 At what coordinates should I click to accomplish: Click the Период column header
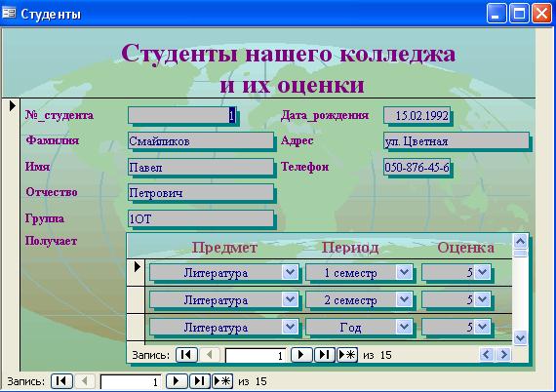pos(350,248)
